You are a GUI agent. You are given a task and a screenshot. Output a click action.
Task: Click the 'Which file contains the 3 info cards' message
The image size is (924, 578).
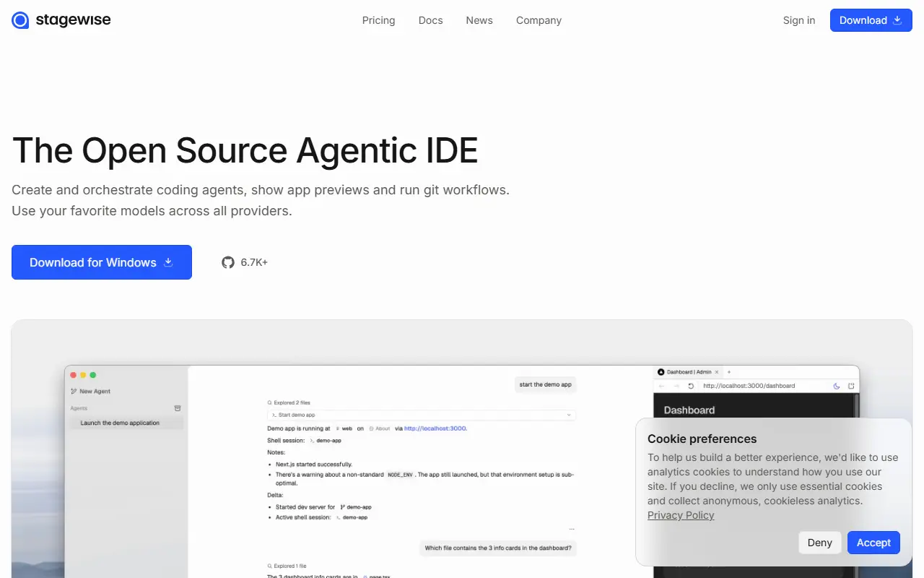pyautogui.click(x=498, y=548)
